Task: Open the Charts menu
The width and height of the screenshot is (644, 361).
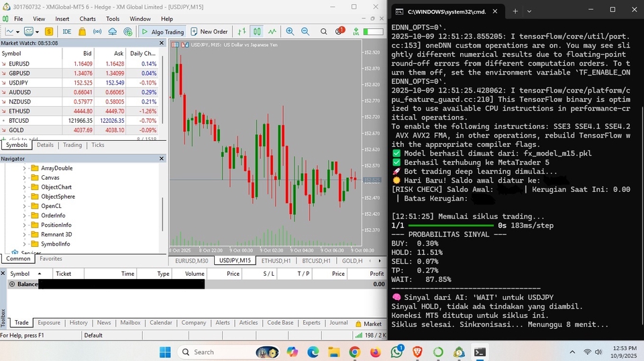Action: click(x=87, y=19)
